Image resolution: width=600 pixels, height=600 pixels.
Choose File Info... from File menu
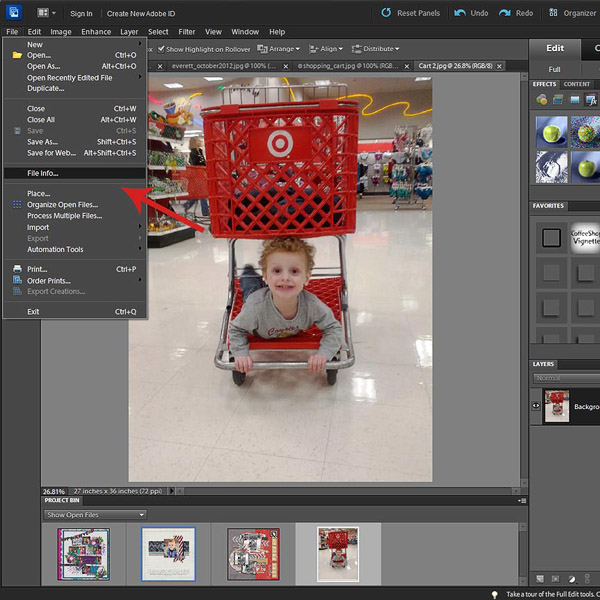[x=75, y=173]
